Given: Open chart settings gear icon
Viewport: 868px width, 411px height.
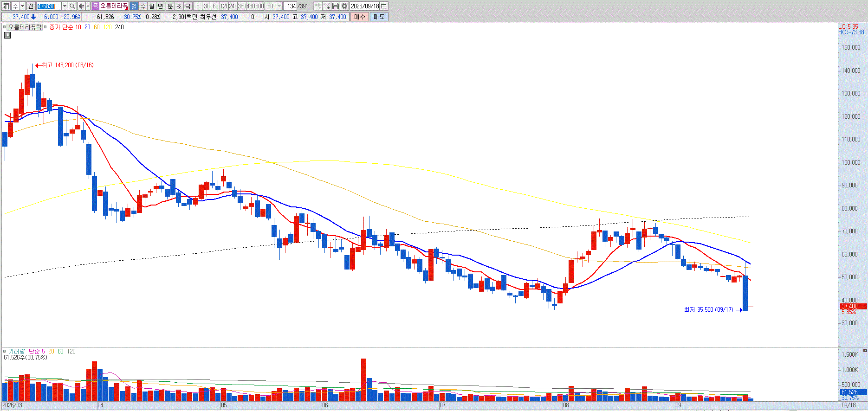Looking at the screenshot, I should coord(344,6).
